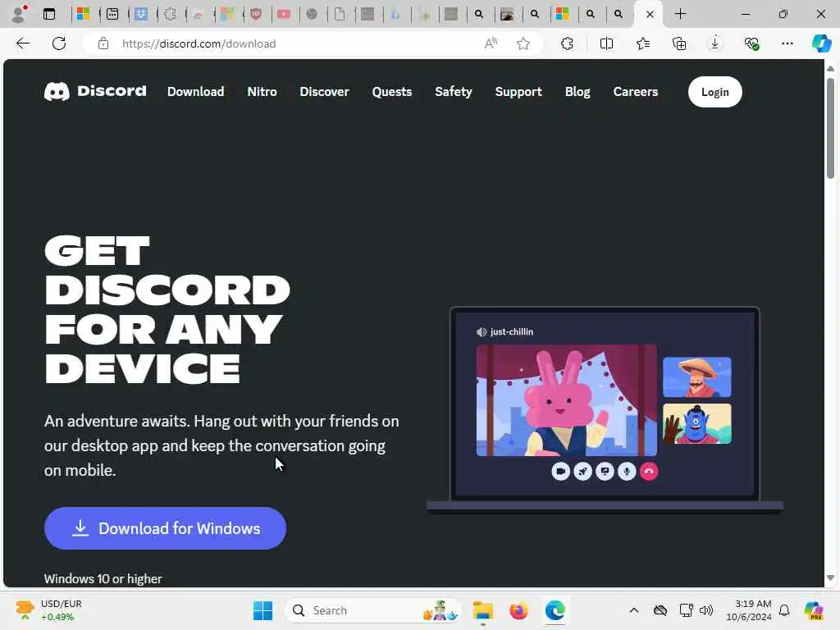Open the Support nav link
Image resolution: width=840 pixels, height=630 pixels.
518,92
